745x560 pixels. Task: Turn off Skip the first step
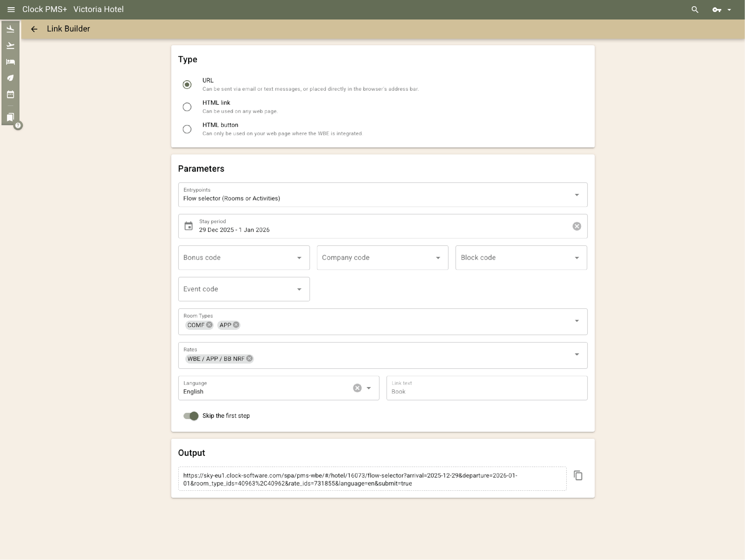click(x=191, y=416)
